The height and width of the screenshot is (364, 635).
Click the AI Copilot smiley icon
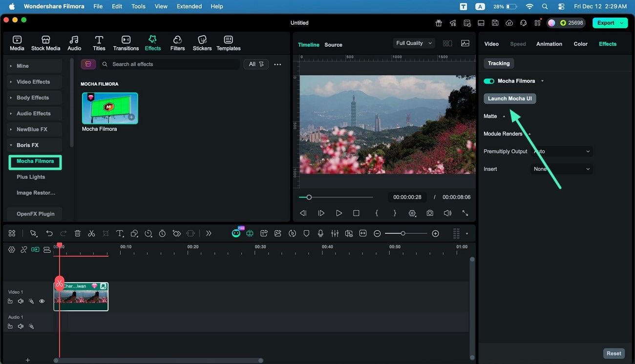pos(236,233)
